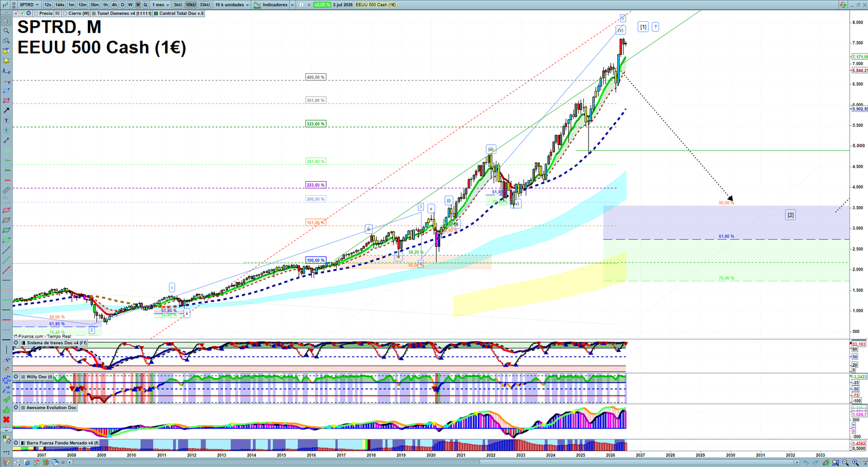Click the zoom-out magnifier in bottom bar
868x467 pixels.
click(845, 462)
